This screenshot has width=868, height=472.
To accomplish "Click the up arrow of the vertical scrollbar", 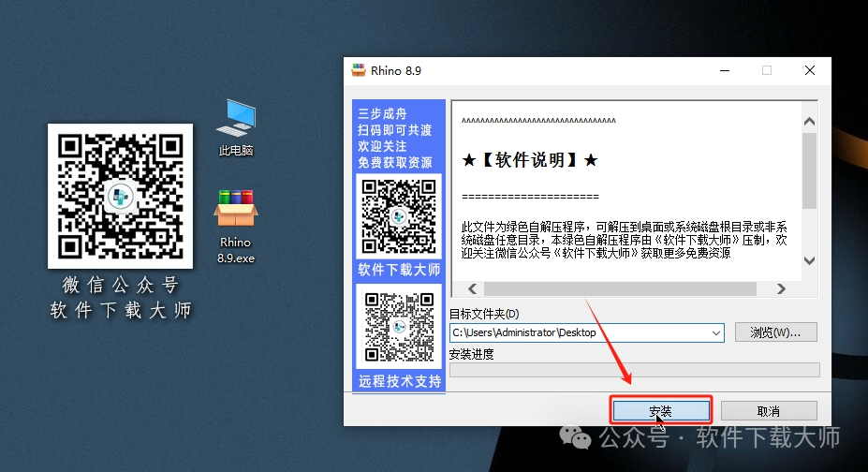I will point(809,121).
